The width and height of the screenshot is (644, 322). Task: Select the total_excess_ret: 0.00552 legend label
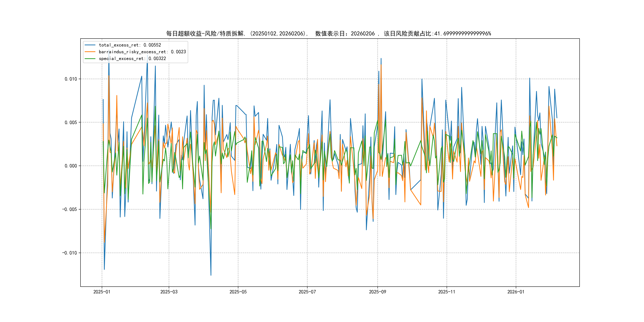tap(130, 45)
